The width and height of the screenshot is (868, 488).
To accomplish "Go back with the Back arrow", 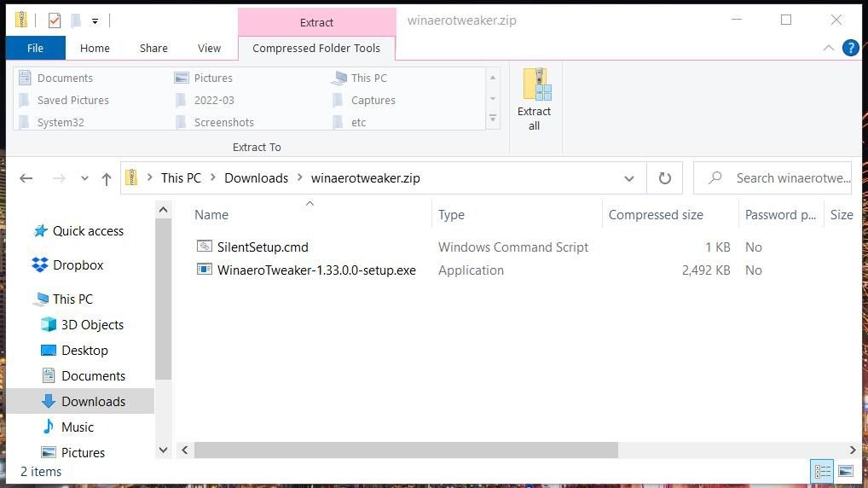I will (26, 178).
